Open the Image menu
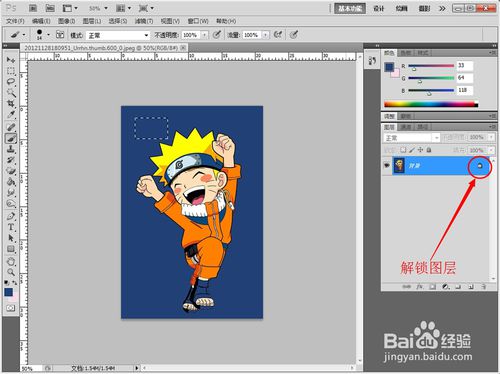This screenshot has height=374, width=500. point(66,21)
